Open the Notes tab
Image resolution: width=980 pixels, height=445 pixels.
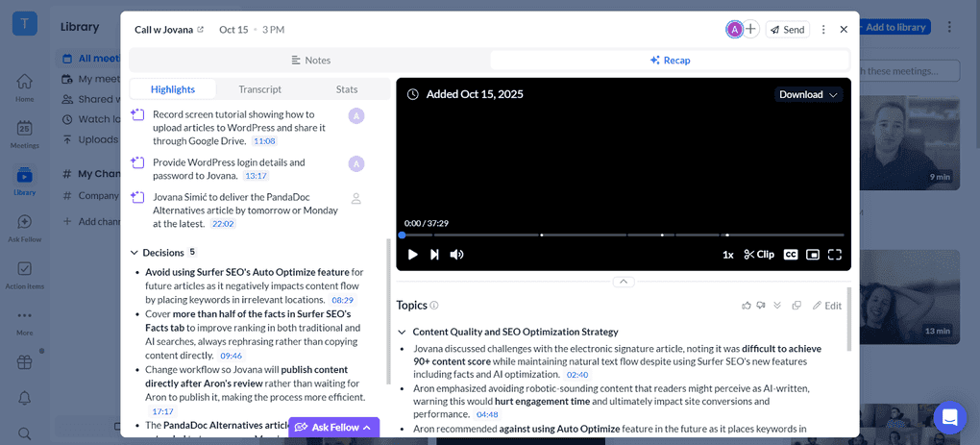[310, 60]
